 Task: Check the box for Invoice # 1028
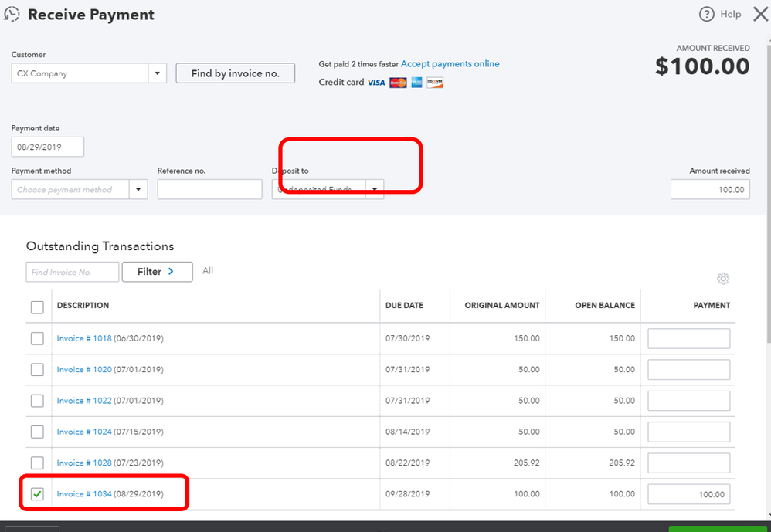(37, 463)
